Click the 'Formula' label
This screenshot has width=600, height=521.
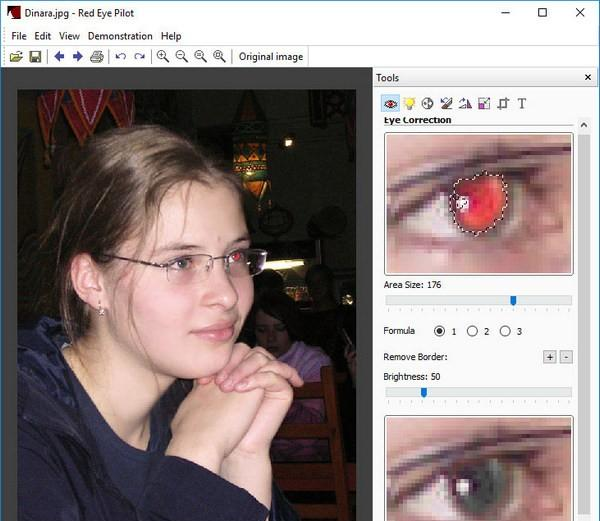pyautogui.click(x=399, y=331)
